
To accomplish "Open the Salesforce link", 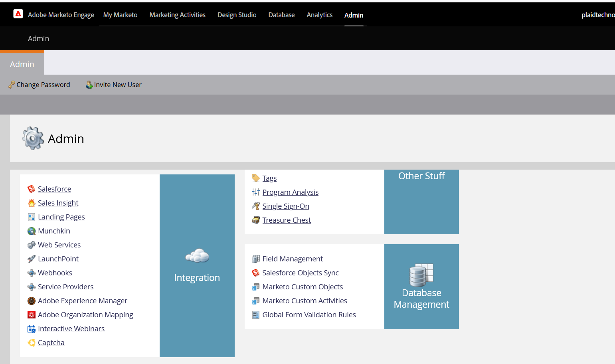I will click(x=54, y=189).
